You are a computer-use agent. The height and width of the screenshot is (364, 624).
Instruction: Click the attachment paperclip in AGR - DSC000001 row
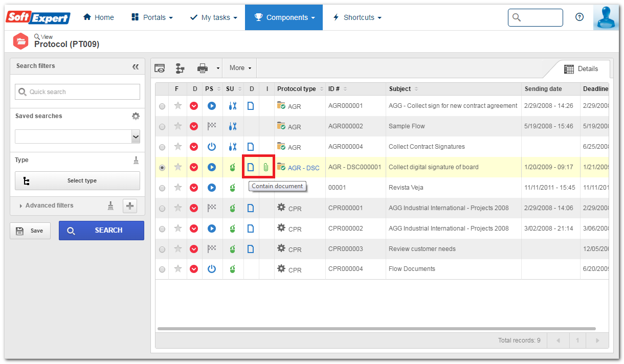pyautogui.click(x=266, y=167)
